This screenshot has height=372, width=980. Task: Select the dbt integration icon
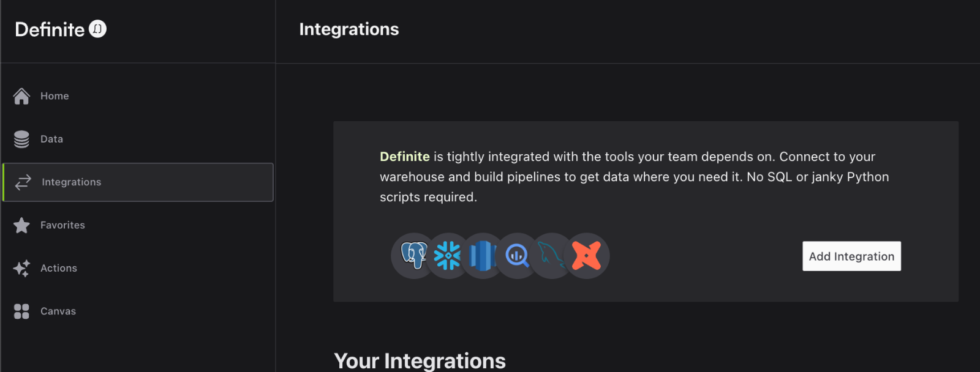point(586,256)
